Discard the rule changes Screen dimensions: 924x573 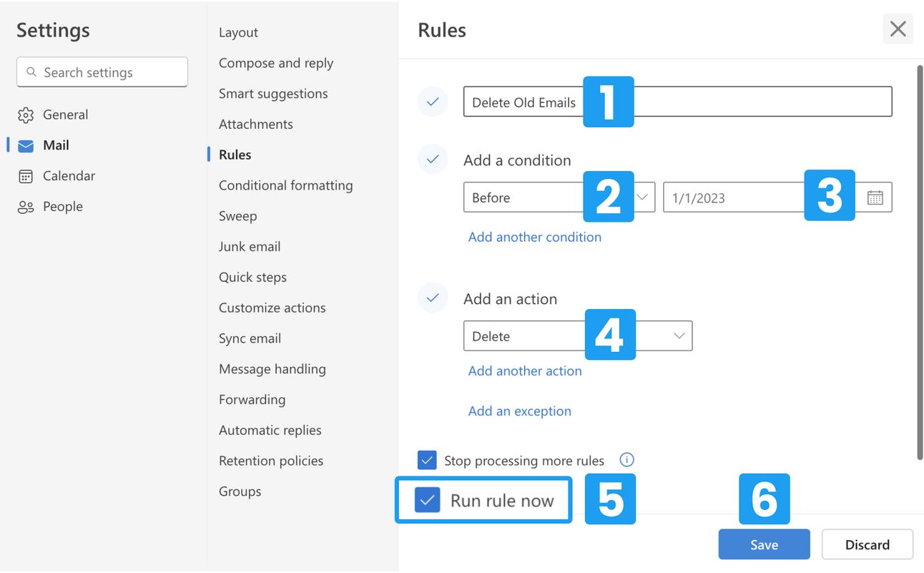867,545
